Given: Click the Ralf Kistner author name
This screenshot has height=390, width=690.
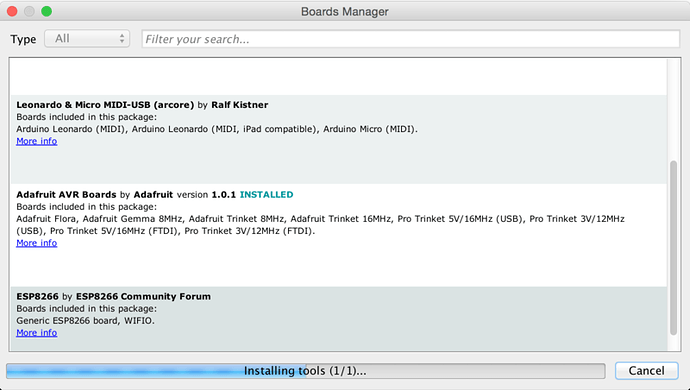Looking at the screenshot, I should click(x=240, y=105).
